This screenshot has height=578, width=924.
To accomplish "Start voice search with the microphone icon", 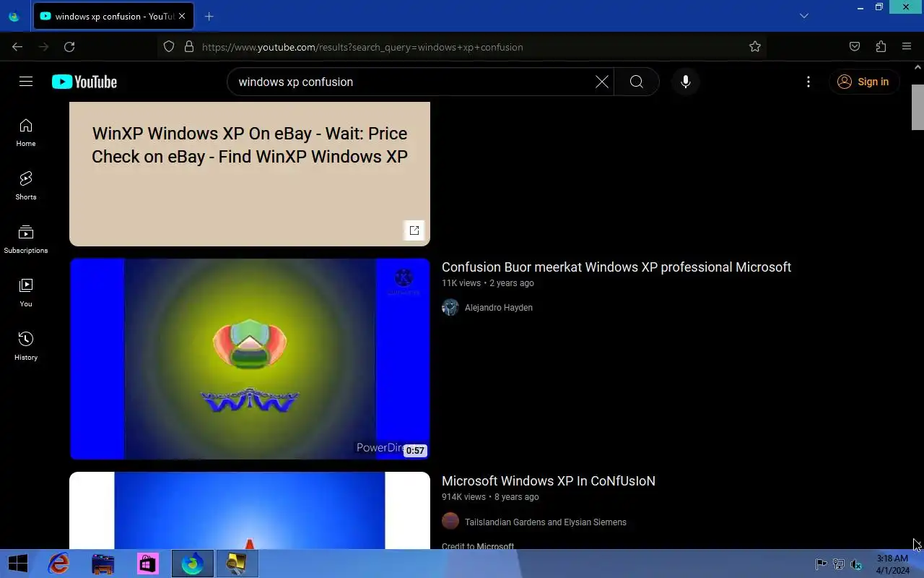I will pyautogui.click(x=686, y=82).
